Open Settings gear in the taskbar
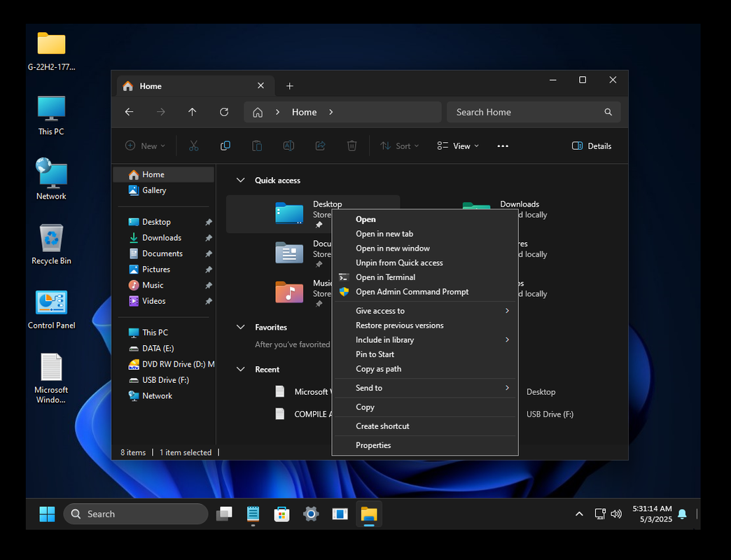This screenshot has height=560, width=731. [311, 514]
